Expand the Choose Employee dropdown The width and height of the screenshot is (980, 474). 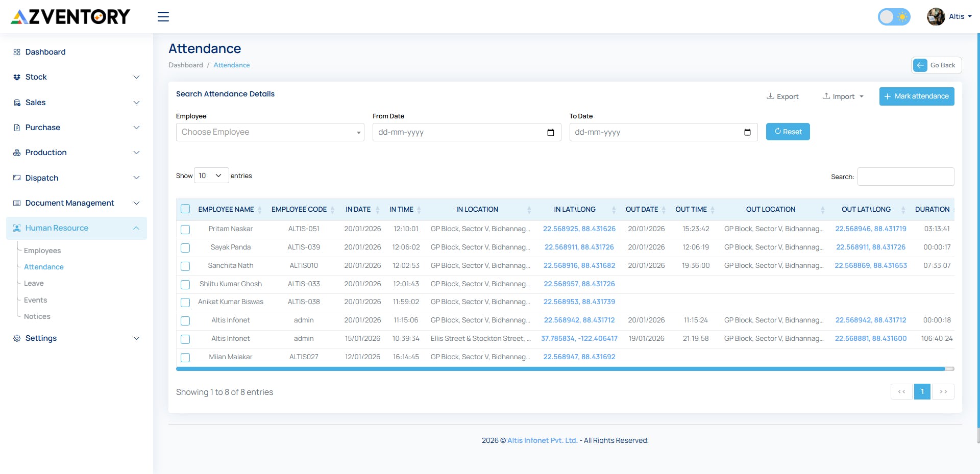pyautogui.click(x=269, y=132)
